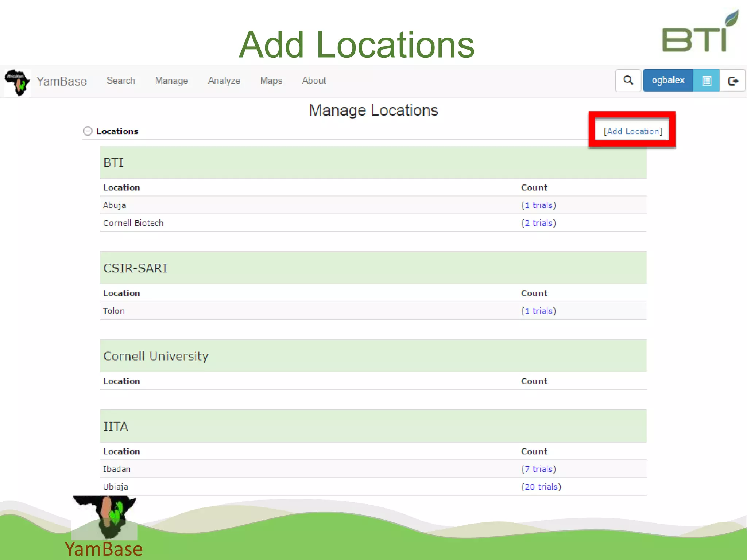Open the Tolon 1 trials link

(538, 311)
